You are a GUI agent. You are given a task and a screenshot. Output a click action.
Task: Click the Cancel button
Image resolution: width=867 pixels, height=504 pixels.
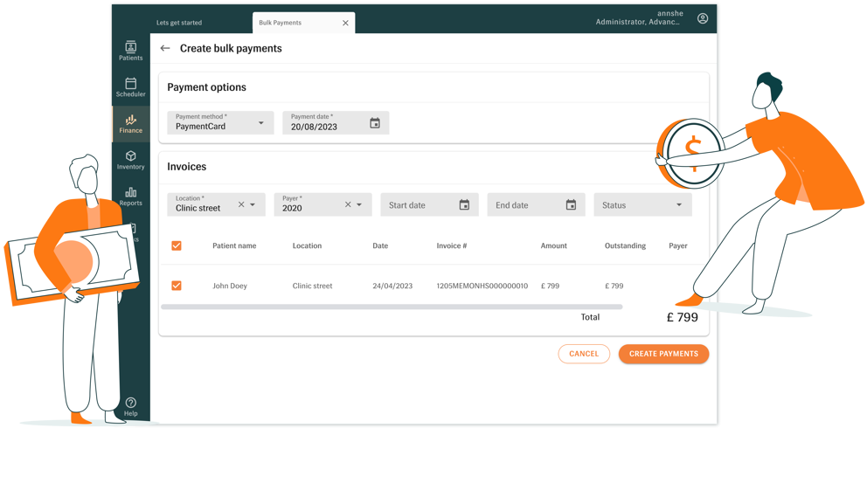(584, 354)
